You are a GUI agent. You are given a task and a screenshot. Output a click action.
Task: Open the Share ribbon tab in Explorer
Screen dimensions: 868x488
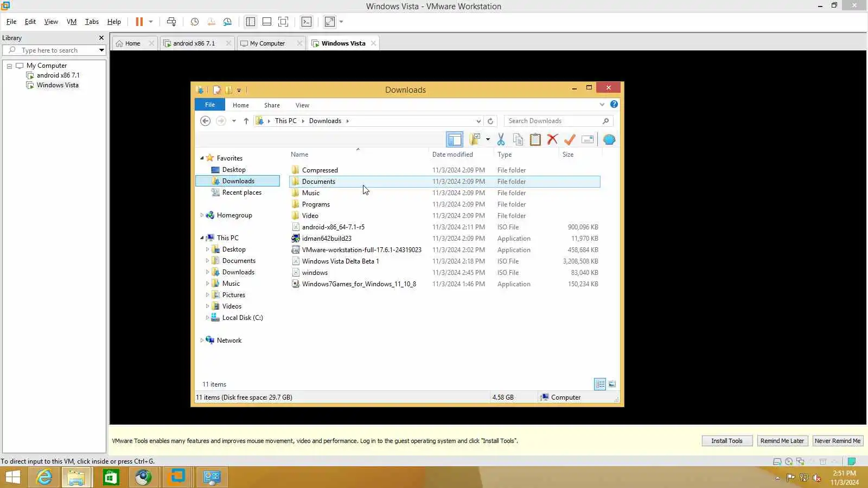272,105
